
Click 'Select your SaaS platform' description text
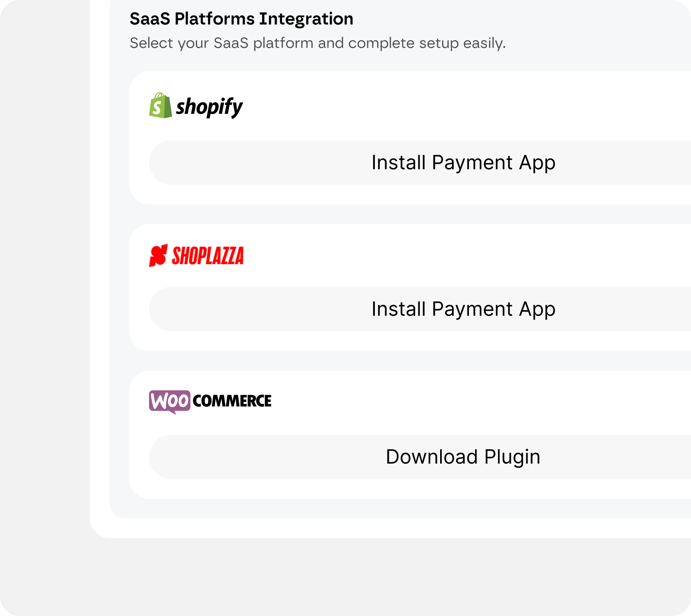(x=318, y=43)
